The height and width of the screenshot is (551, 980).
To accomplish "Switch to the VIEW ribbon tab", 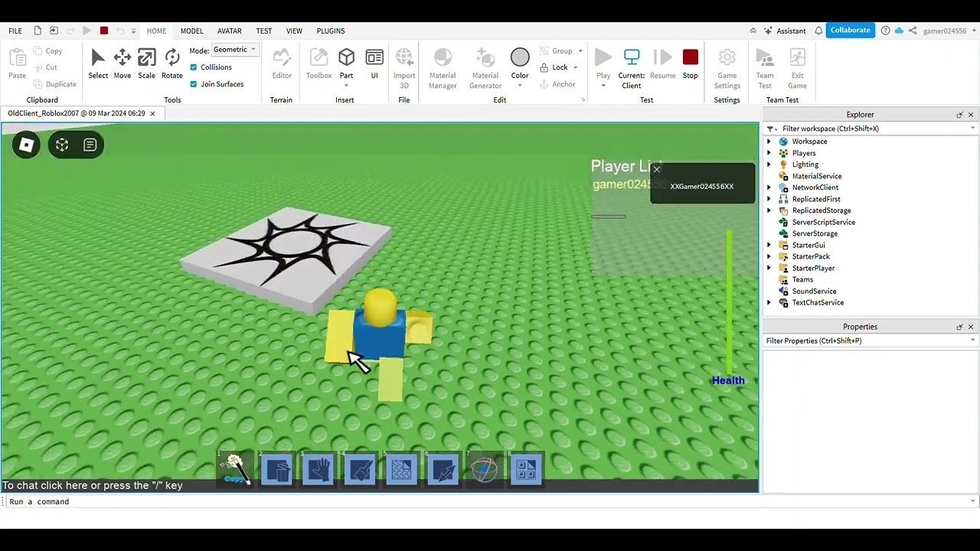I will point(294,31).
